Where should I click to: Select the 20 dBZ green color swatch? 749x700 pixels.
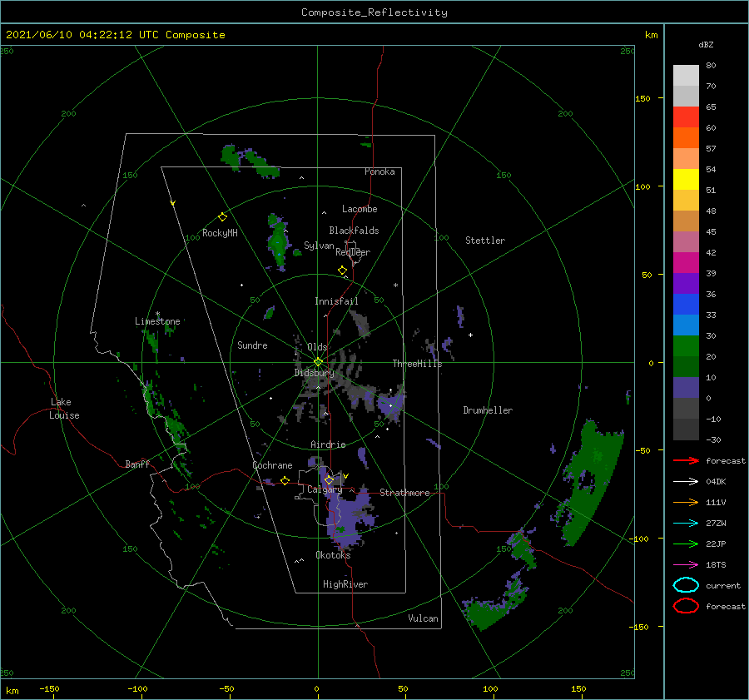point(686,345)
